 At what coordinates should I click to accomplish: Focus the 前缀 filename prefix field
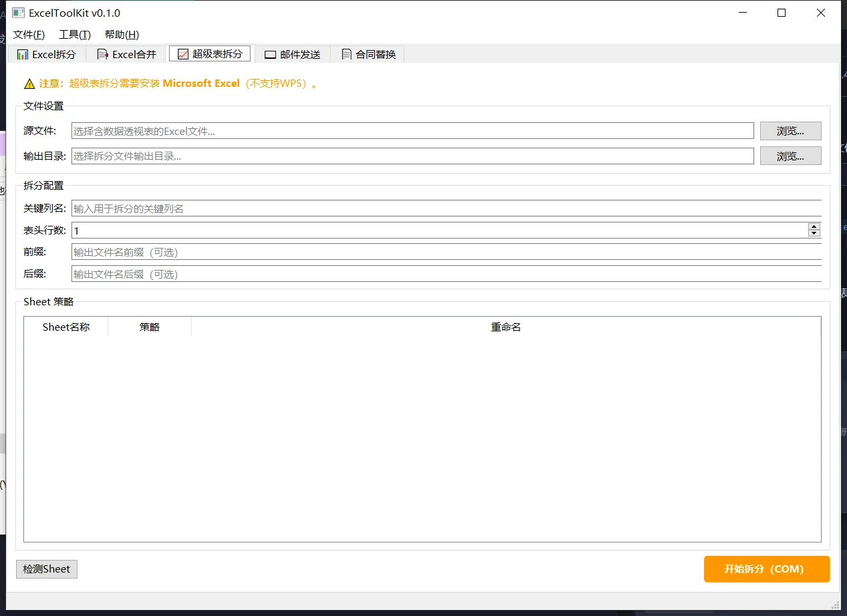(446, 252)
